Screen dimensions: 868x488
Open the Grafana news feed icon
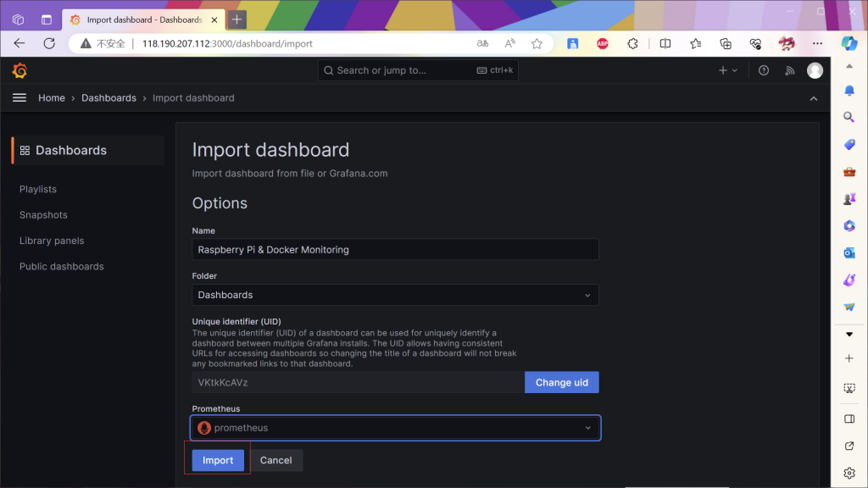click(x=789, y=70)
